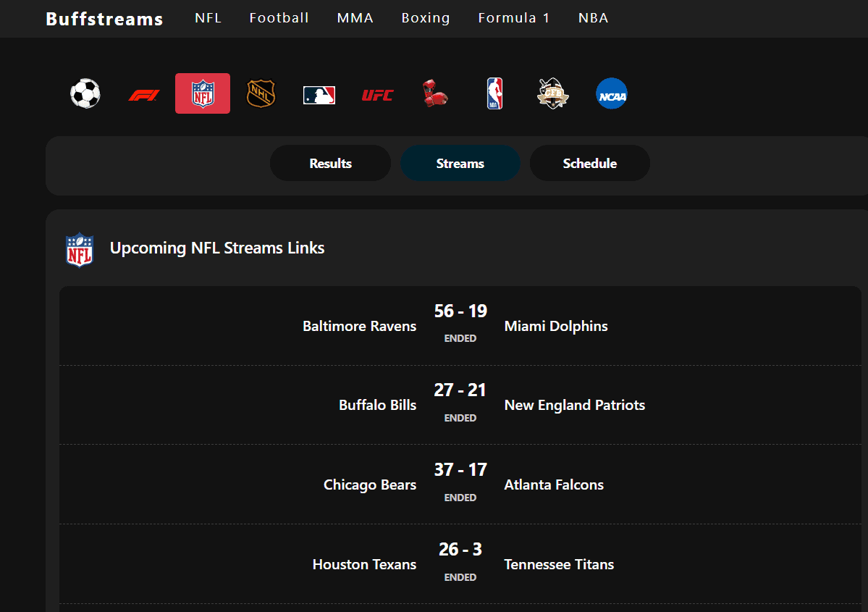This screenshot has height=612, width=868.
Task: Open Boxing in top navigation
Action: click(x=426, y=17)
